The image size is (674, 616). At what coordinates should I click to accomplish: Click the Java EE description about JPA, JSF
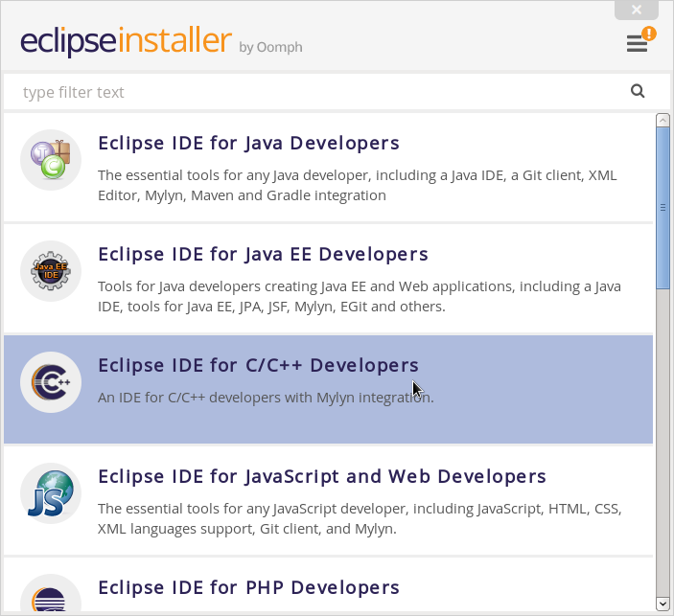click(x=360, y=296)
